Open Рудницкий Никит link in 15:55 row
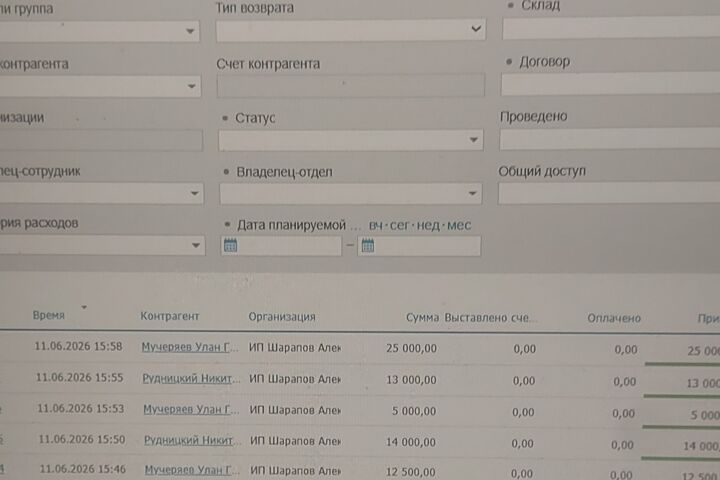This screenshot has height=480, width=720. [x=191, y=378]
